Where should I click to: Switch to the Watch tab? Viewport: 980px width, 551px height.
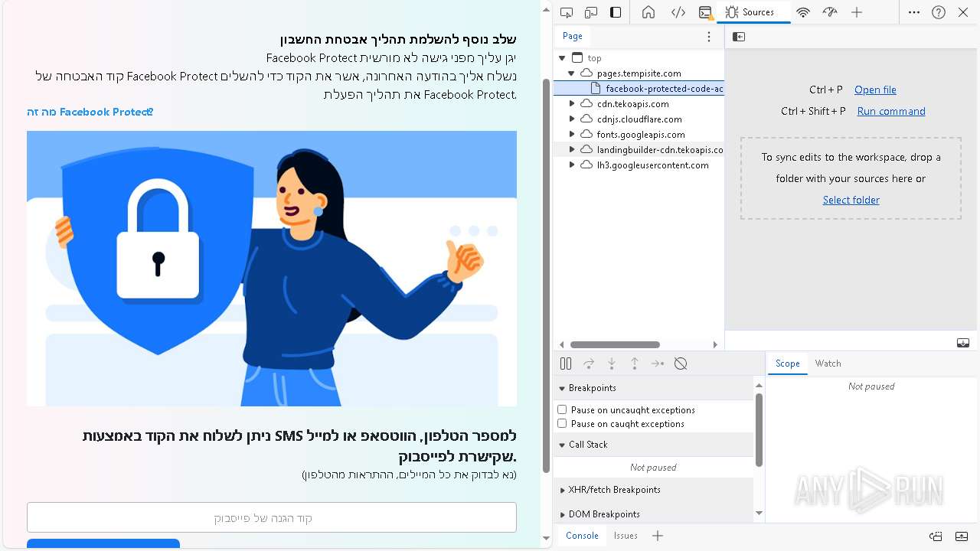click(x=828, y=364)
